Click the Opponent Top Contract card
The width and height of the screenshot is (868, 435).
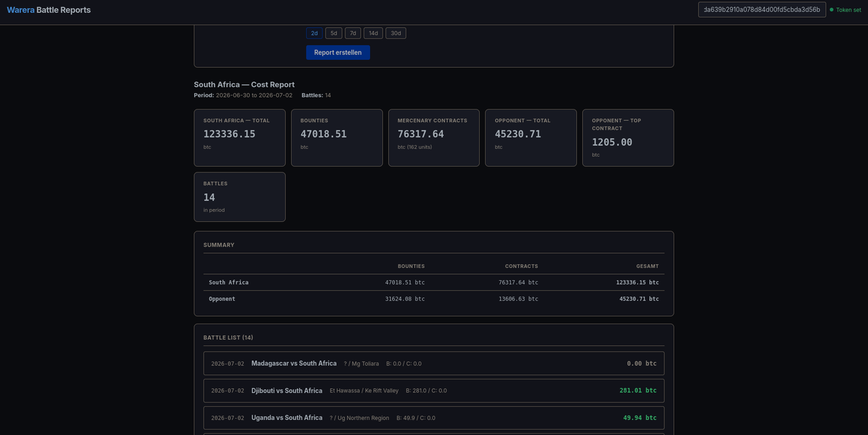tap(628, 138)
